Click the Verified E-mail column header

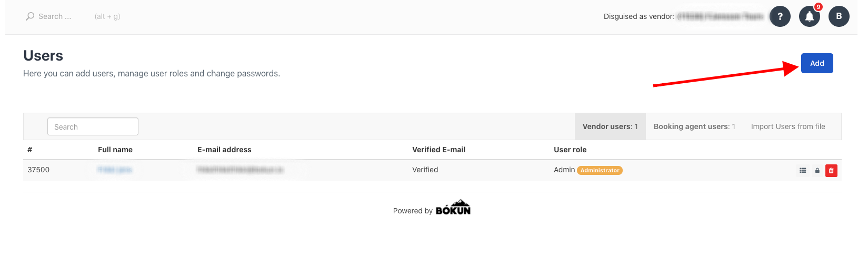pyautogui.click(x=438, y=150)
